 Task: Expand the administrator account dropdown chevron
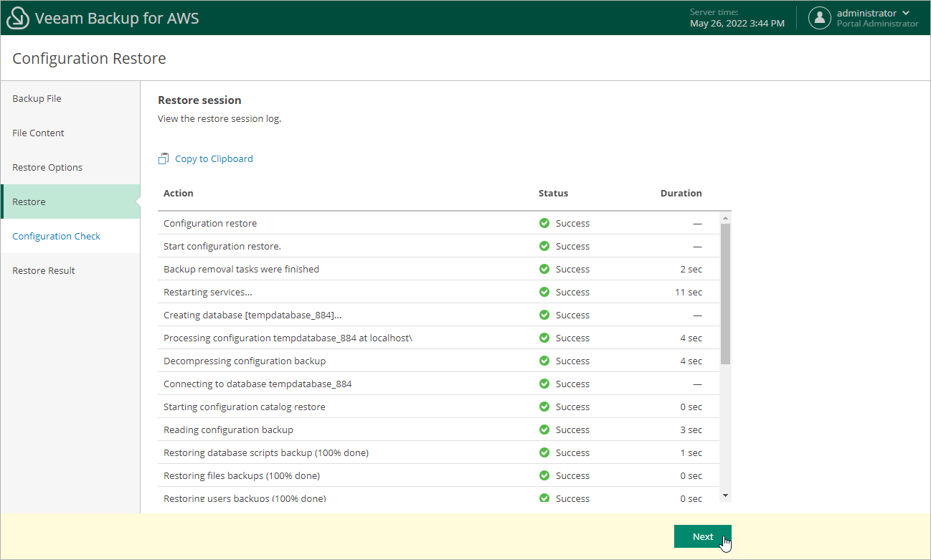click(906, 13)
